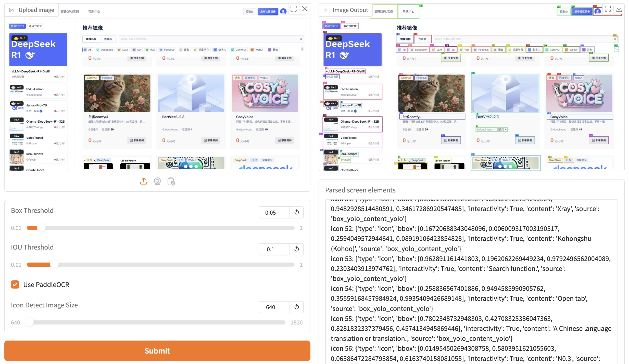Reset the Box Threshold value
Screen dimensions: 629x364
click(x=297, y=212)
